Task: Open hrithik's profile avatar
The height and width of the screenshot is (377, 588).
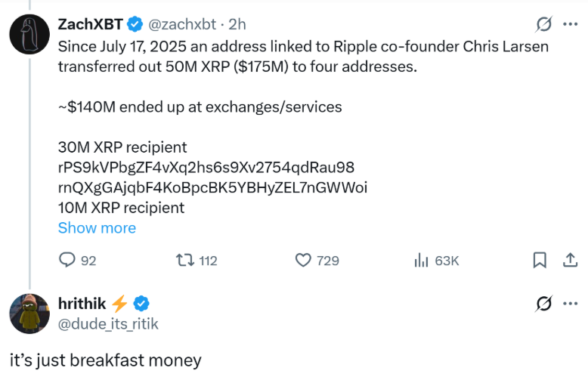Action: 29,313
